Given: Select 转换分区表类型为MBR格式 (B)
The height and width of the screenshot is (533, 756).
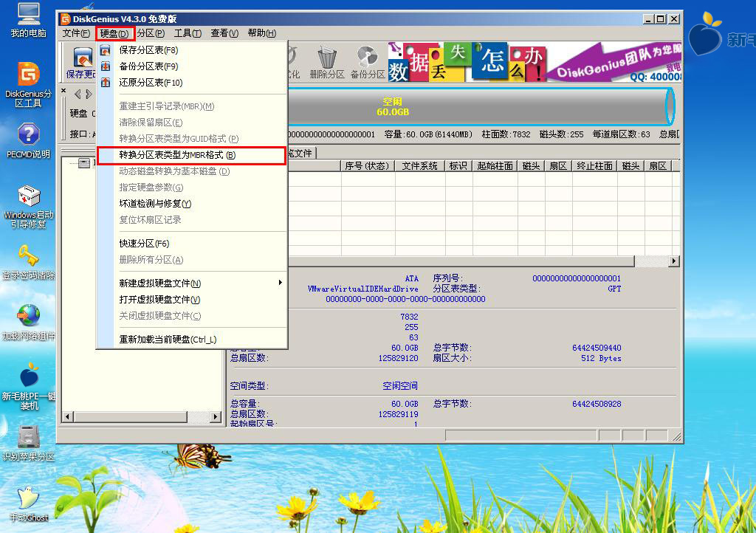Looking at the screenshot, I should [x=192, y=155].
